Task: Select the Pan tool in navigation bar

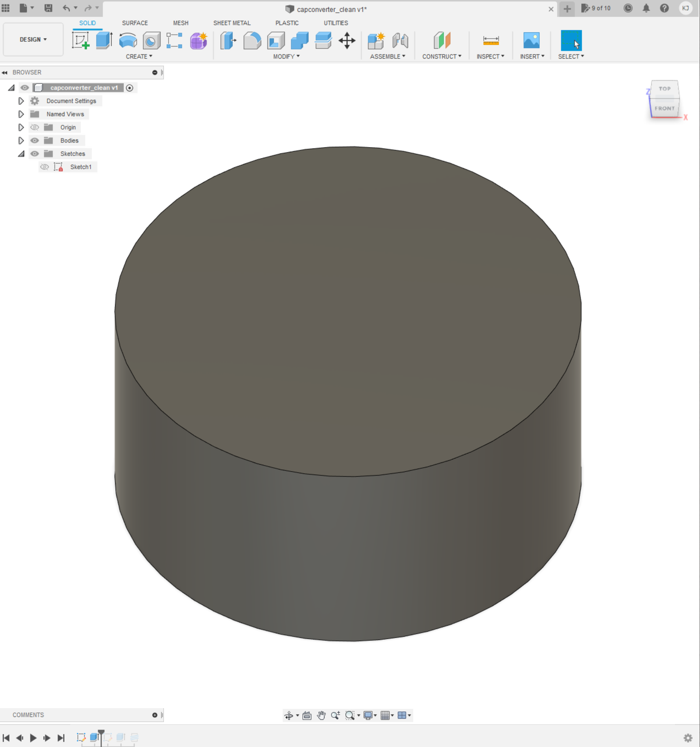Action: (322, 715)
